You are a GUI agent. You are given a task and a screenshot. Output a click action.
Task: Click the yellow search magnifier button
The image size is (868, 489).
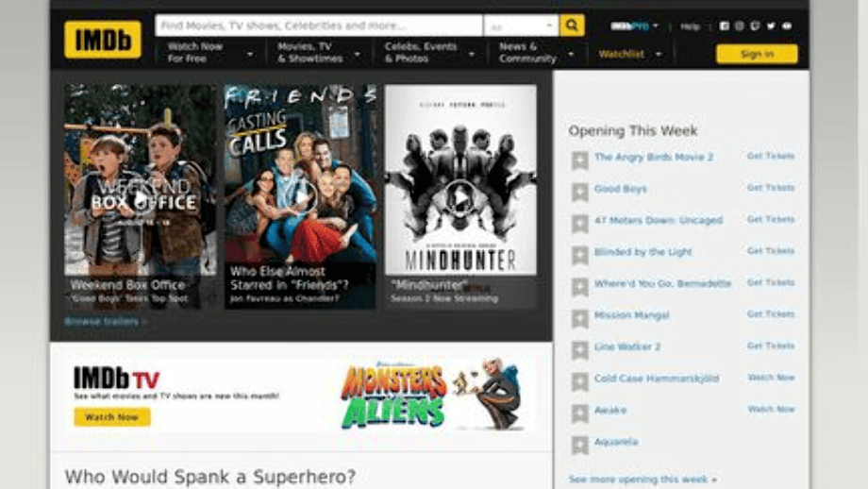click(572, 25)
